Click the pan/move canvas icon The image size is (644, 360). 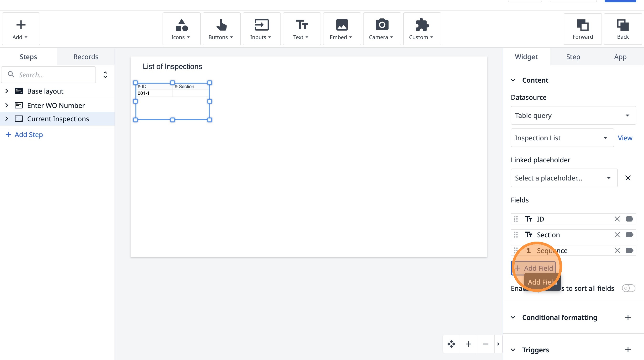click(451, 344)
